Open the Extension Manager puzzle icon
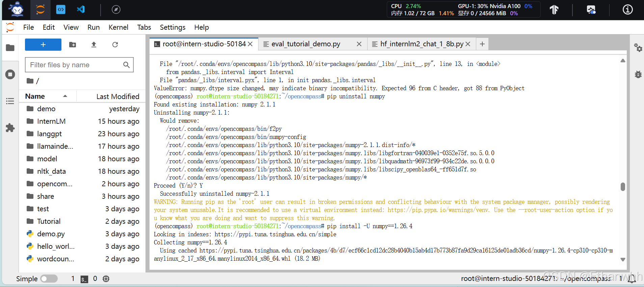The width and height of the screenshot is (644, 287). tap(10, 128)
